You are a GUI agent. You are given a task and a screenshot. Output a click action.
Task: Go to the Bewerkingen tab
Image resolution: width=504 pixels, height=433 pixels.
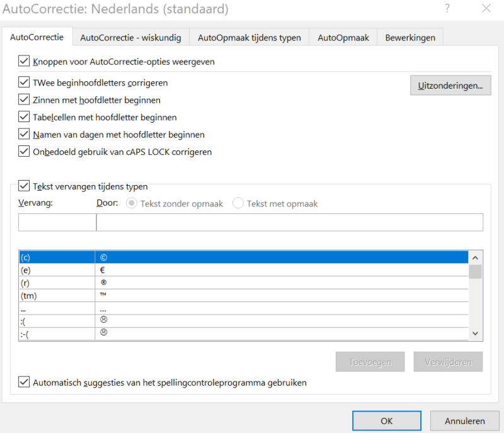point(410,38)
